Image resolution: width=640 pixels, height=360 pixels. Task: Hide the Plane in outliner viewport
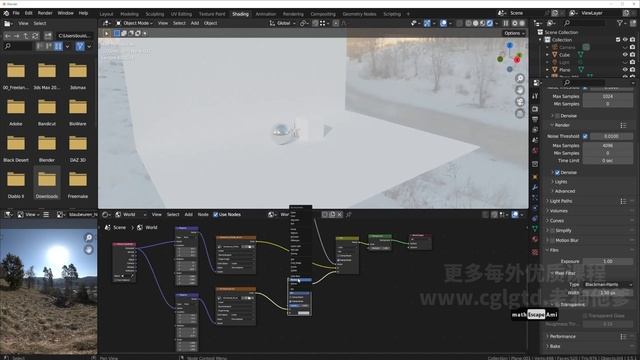(625, 70)
